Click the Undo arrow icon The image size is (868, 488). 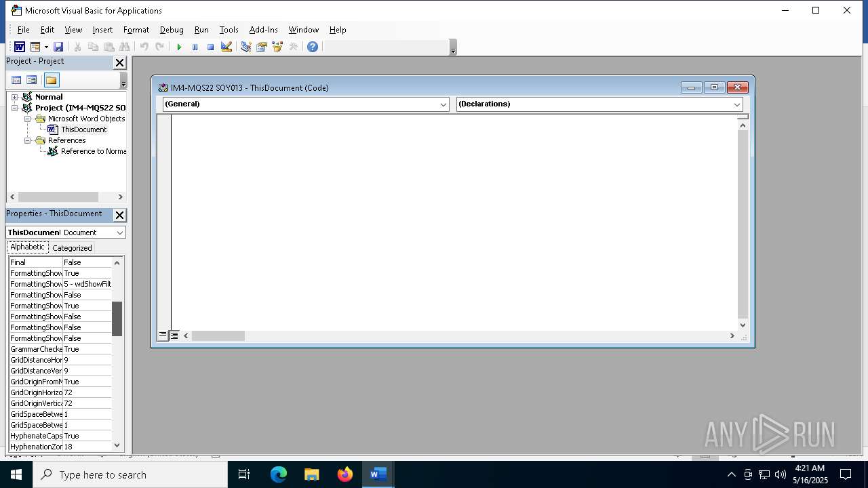click(144, 47)
